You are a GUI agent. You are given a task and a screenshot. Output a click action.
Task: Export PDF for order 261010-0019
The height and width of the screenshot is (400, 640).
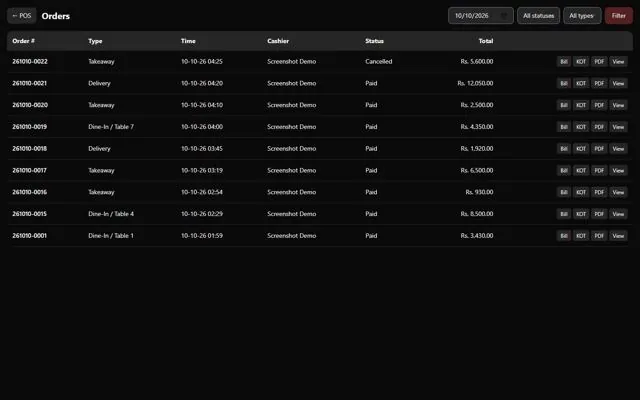click(599, 127)
